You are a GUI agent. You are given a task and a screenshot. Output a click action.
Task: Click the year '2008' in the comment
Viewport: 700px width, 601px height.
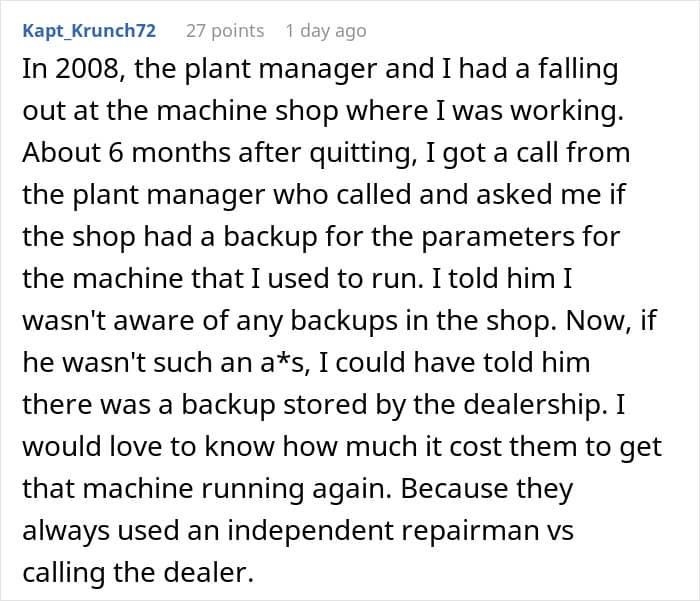point(90,69)
